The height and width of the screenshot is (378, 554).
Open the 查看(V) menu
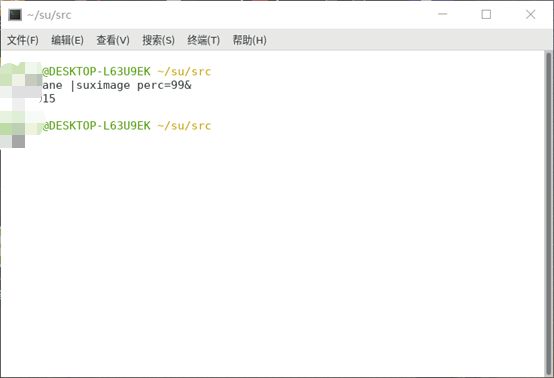pyautogui.click(x=113, y=40)
